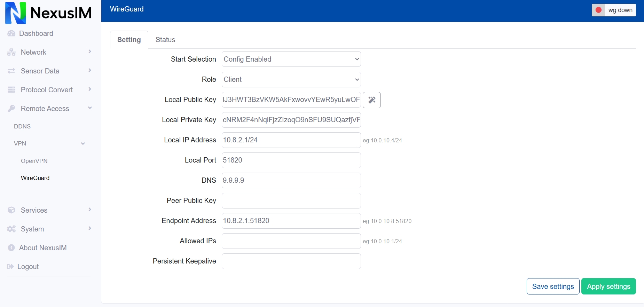Click the Apply settings button
Image resolution: width=644 pixels, height=307 pixels.
[x=608, y=286]
